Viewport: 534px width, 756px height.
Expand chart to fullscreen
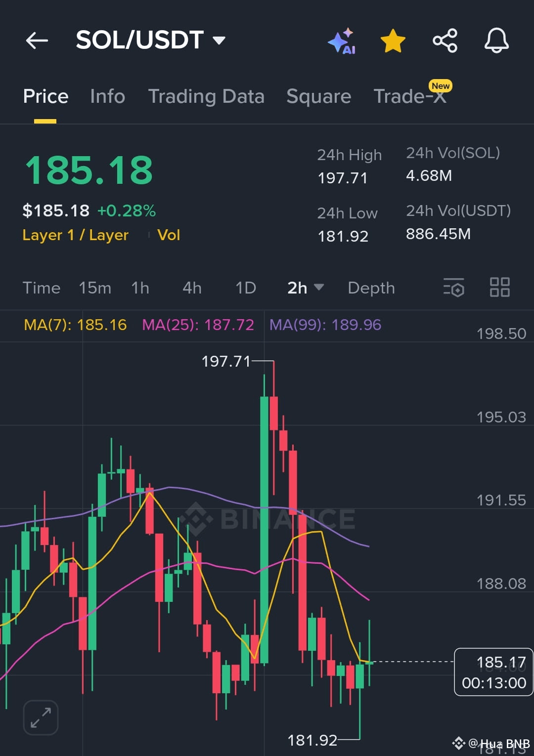[41, 717]
